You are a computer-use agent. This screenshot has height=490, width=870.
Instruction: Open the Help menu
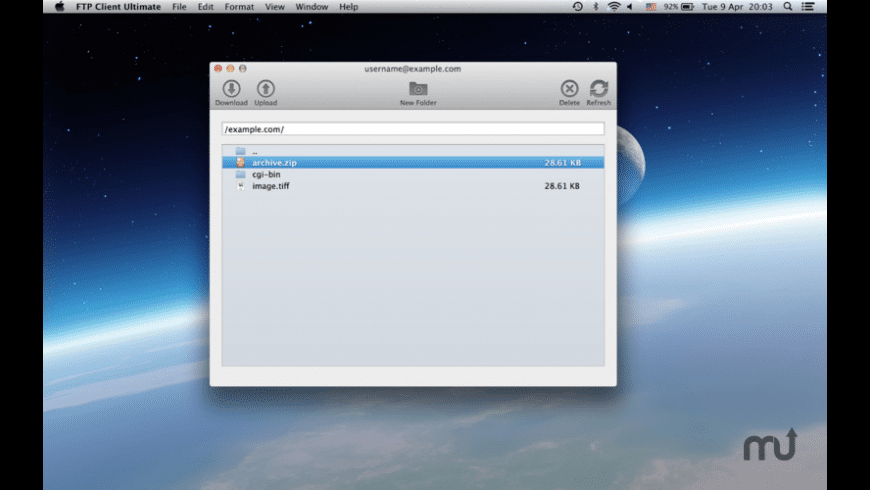348,7
